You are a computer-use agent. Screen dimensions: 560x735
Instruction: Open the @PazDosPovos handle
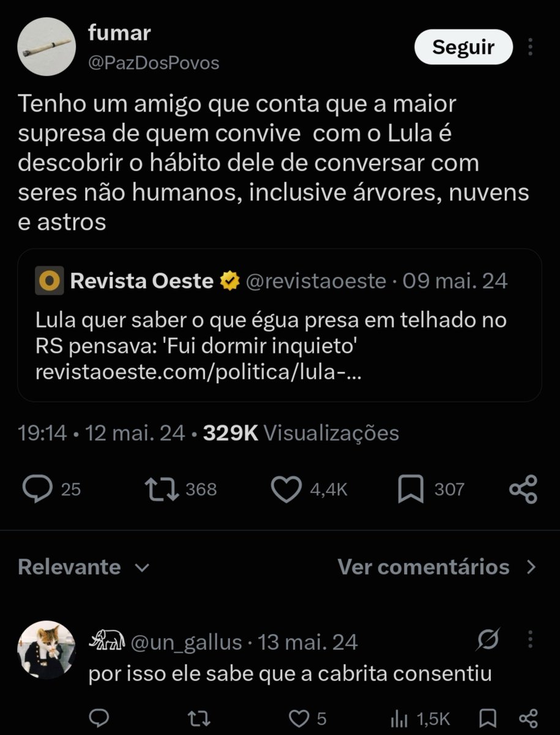pyautogui.click(x=154, y=63)
